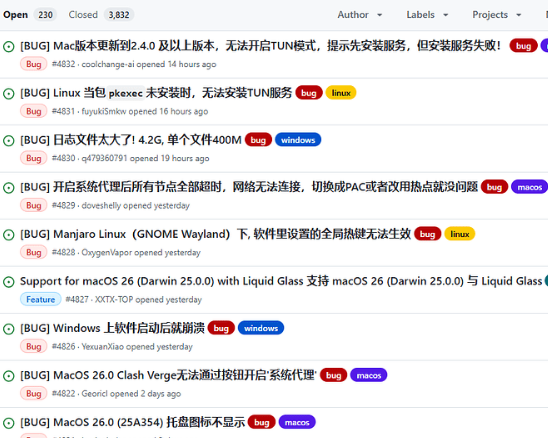Click open-issue icon for Mac 2.4.0 TUN issue
The image size is (548, 438).
(9, 46)
